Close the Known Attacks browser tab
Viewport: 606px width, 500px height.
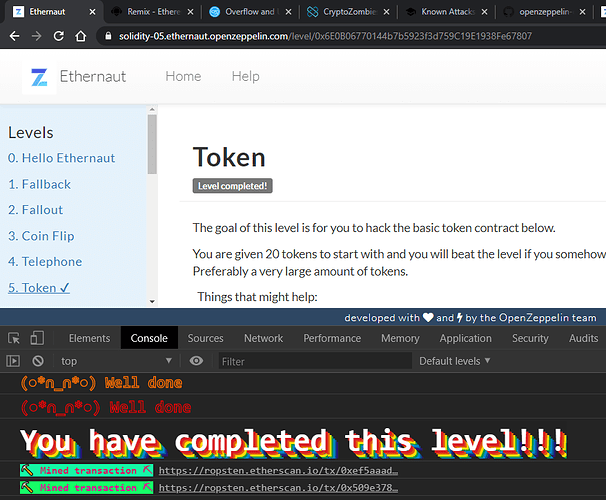(x=484, y=12)
